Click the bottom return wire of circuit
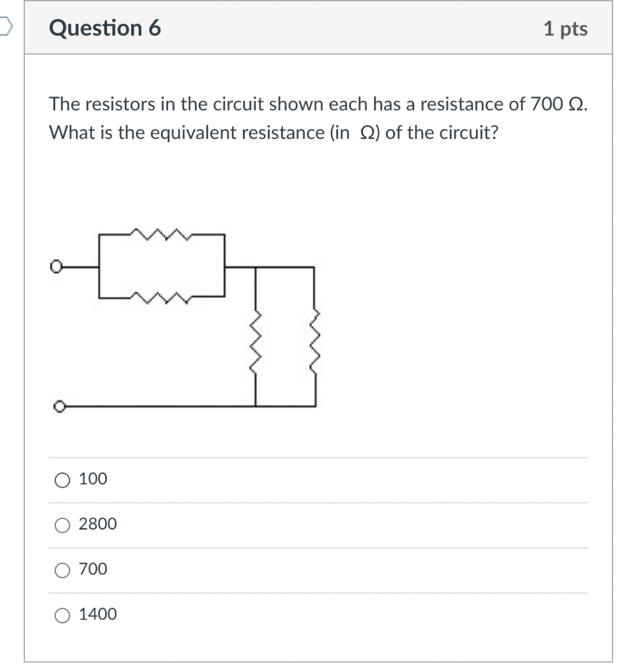This screenshot has width=644, height=672. (x=190, y=406)
